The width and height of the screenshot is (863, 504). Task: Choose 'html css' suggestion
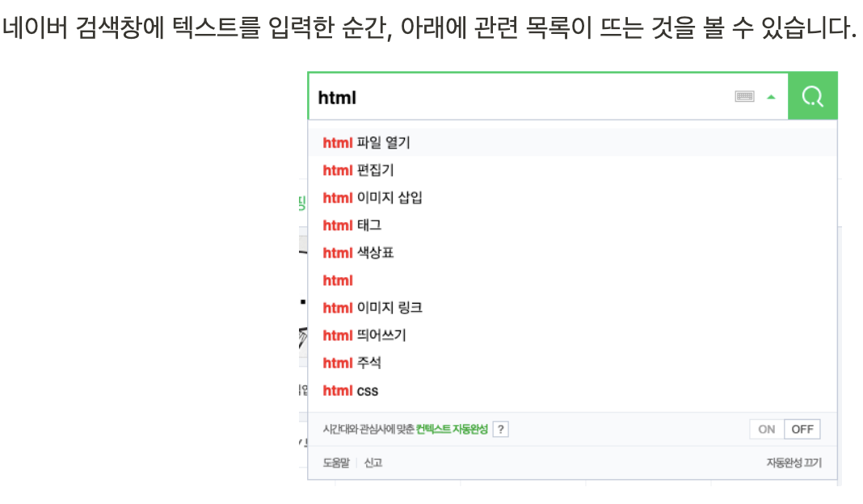pos(572,391)
